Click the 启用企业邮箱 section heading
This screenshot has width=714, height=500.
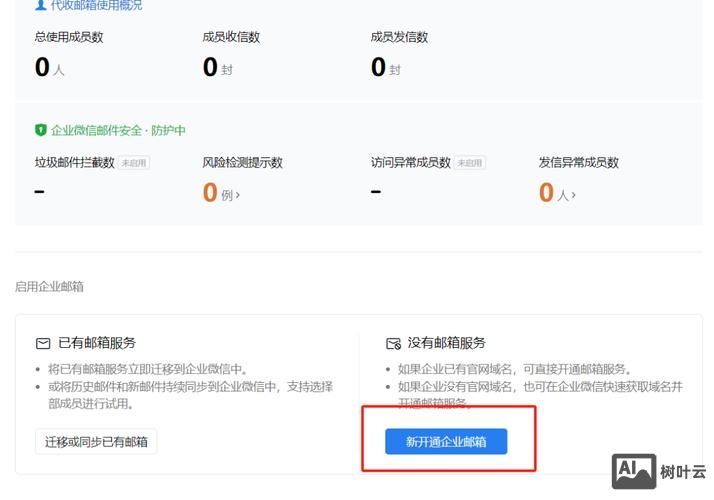(49, 286)
